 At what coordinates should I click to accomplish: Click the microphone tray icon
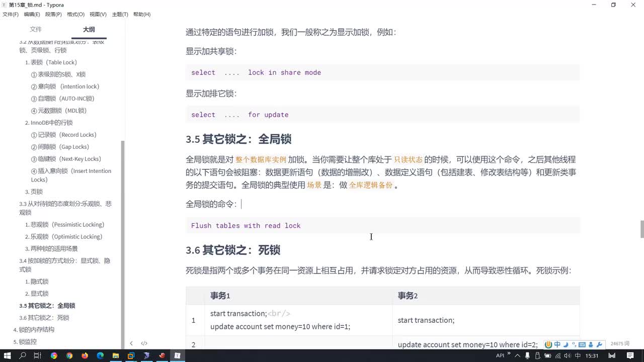tap(527, 355)
